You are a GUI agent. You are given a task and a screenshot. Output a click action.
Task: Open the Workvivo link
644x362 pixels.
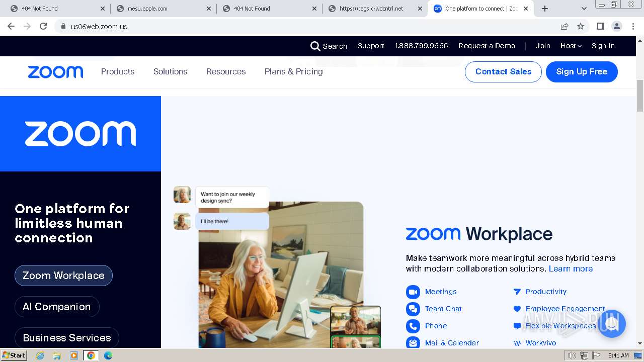541,343
